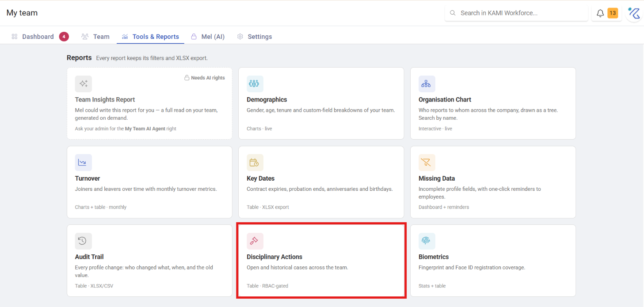Select the Tools & Reports tab
Screen dimensions: 644x307
coord(151,37)
